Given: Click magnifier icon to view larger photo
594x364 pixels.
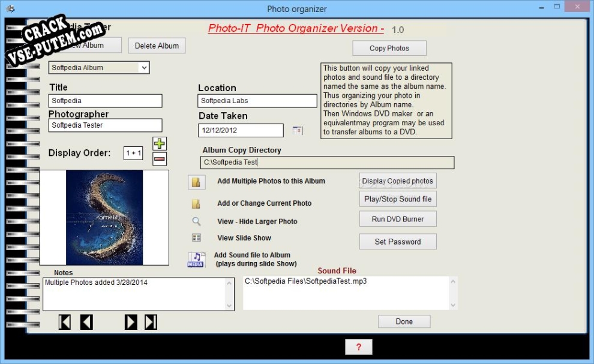Looking at the screenshot, I should point(196,221).
